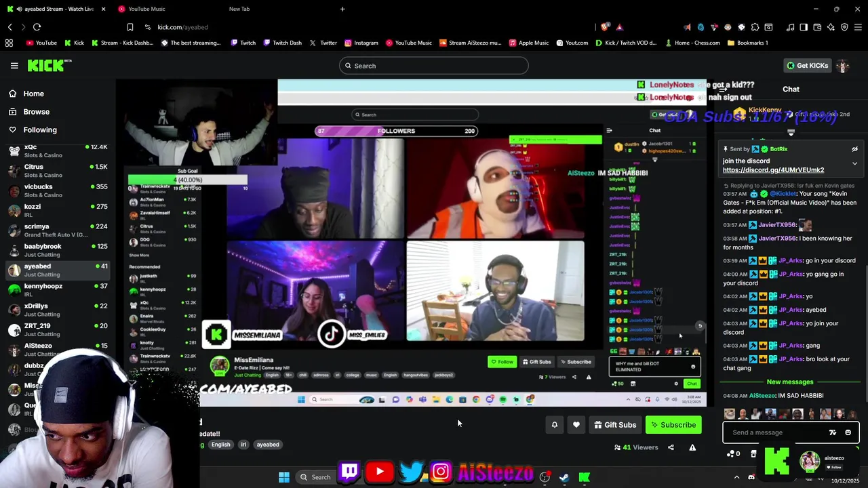The height and width of the screenshot is (488, 868).
Task: Go back to previous page
Action: (9, 27)
